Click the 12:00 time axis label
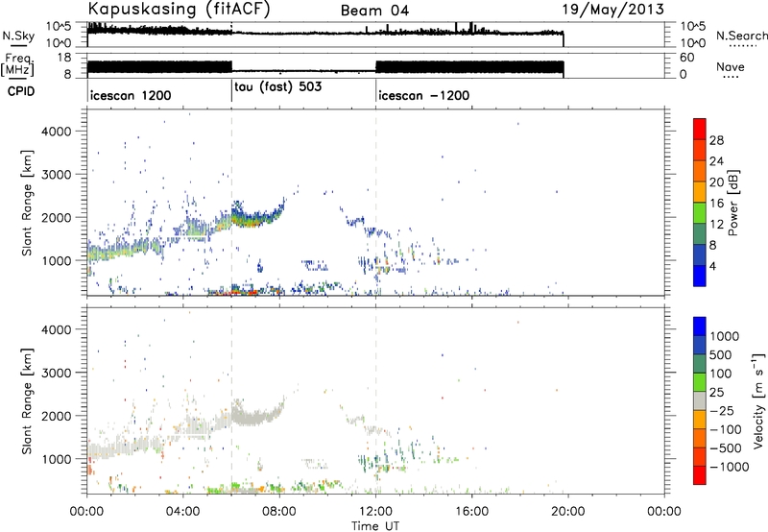 375,512
